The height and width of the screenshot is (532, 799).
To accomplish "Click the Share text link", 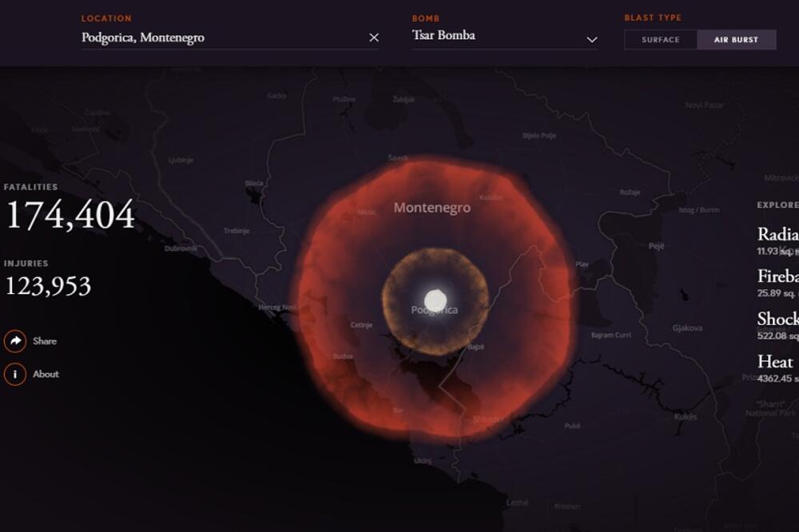I will click(x=45, y=341).
